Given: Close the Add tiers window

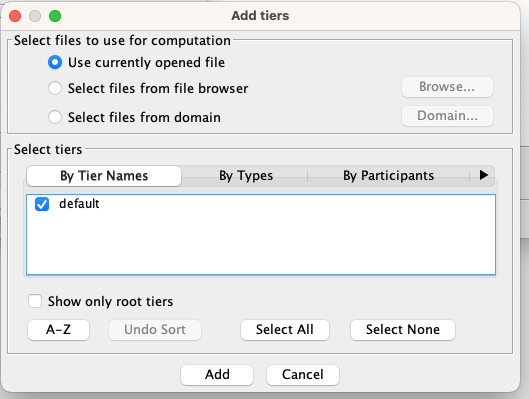Looking at the screenshot, I should [x=15, y=16].
